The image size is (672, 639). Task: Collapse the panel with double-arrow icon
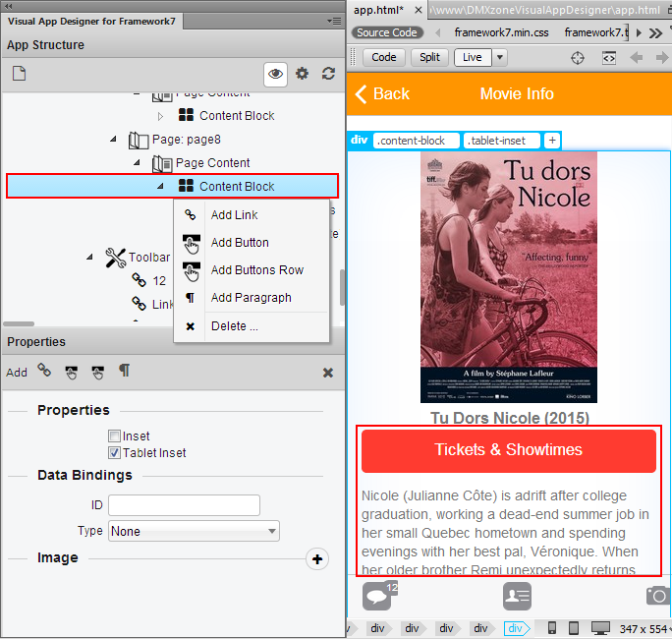pos(8,6)
